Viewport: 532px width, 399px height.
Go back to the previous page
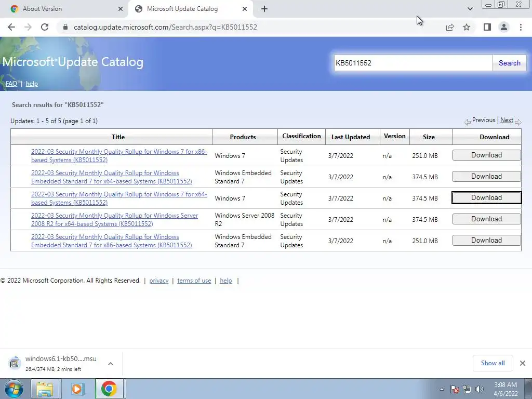[11, 27]
